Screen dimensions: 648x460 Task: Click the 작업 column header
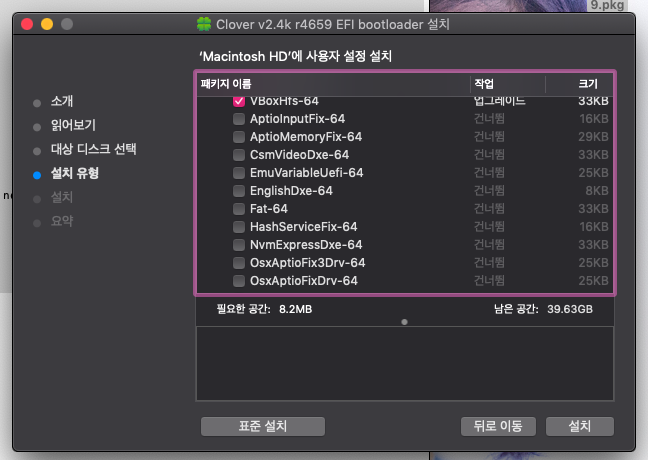pos(508,84)
